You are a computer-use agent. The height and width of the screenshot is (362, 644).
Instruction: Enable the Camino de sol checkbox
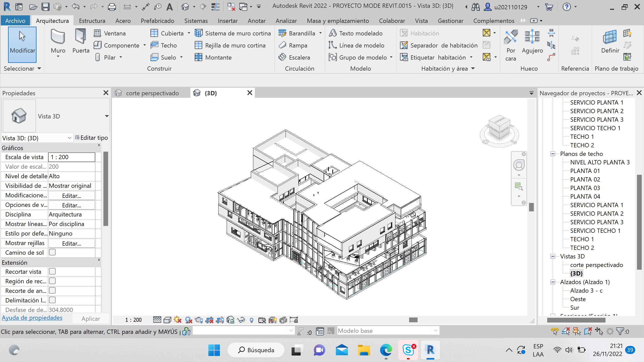pyautogui.click(x=52, y=252)
